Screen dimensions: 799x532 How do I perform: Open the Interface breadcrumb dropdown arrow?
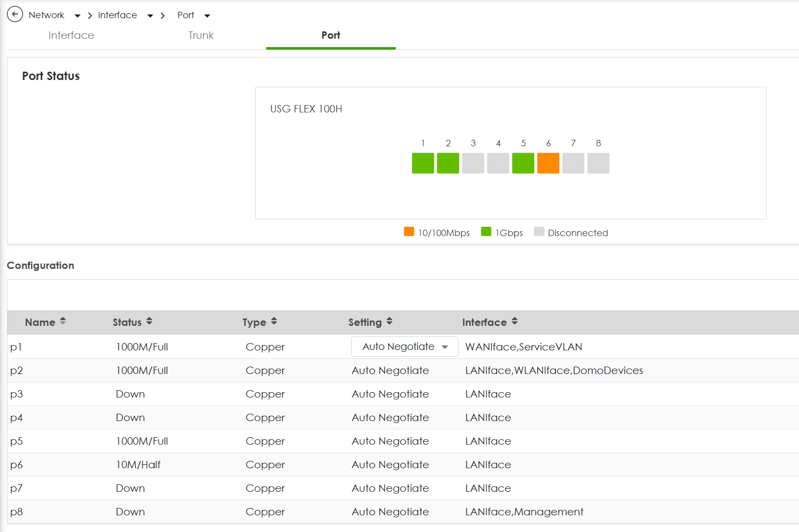150,16
